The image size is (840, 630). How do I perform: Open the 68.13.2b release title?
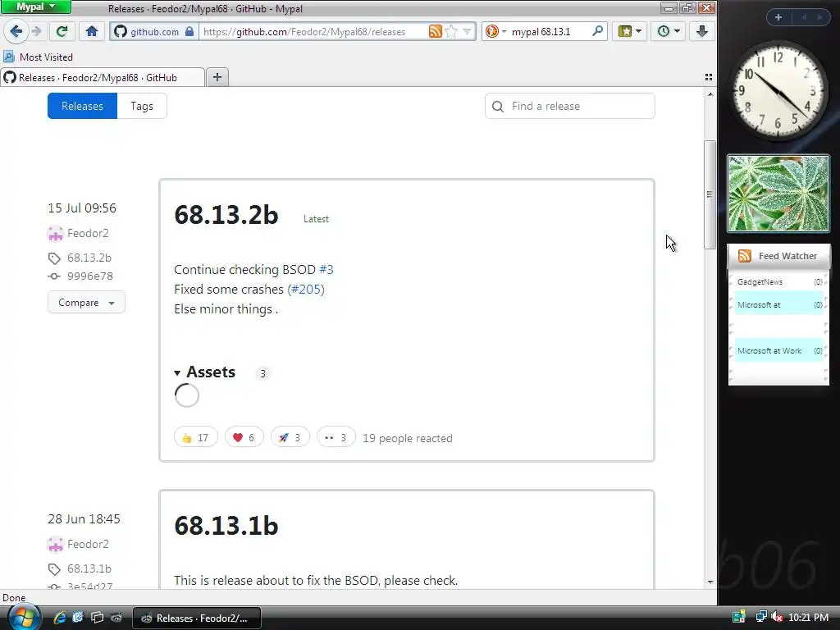[x=226, y=215]
